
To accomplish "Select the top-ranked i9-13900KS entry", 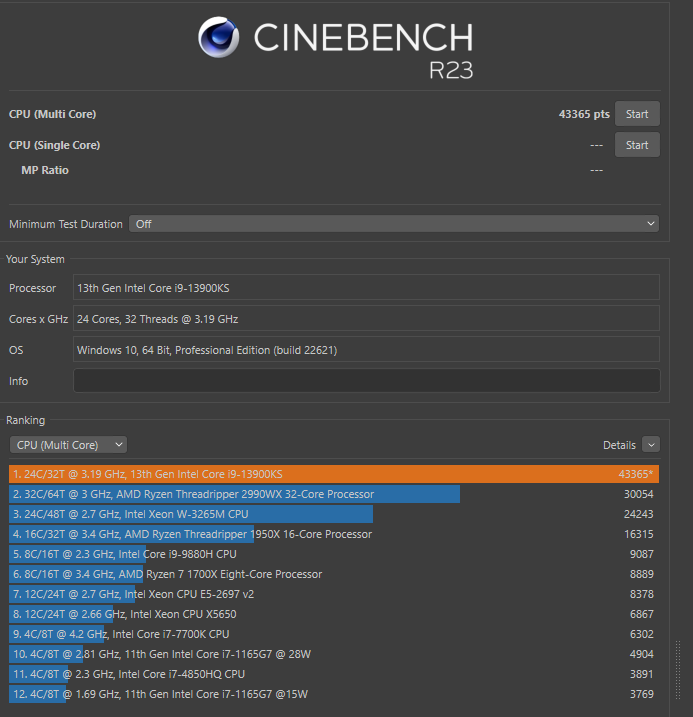I will coord(334,474).
